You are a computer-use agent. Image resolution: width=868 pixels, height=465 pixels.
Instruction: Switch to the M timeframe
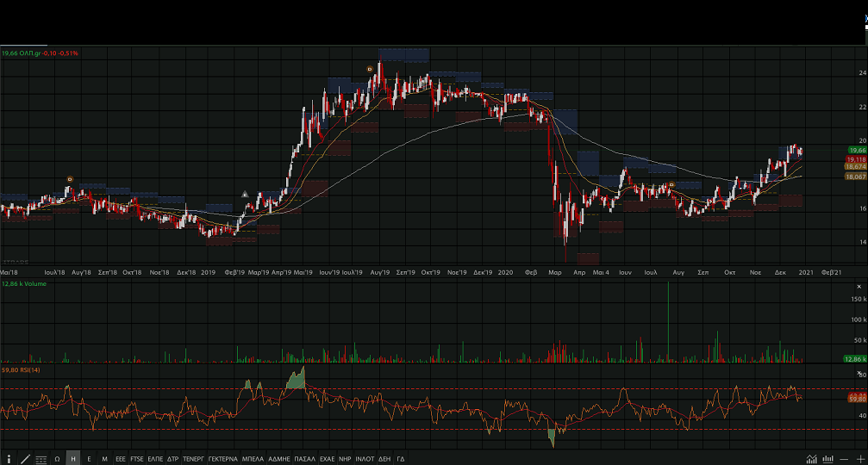[104, 459]
